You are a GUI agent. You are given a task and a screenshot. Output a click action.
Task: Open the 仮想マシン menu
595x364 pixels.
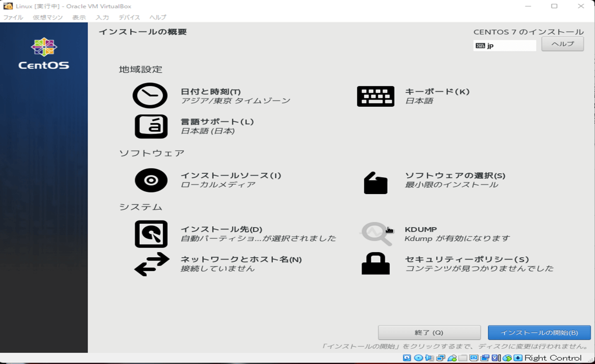coord(48,17)
